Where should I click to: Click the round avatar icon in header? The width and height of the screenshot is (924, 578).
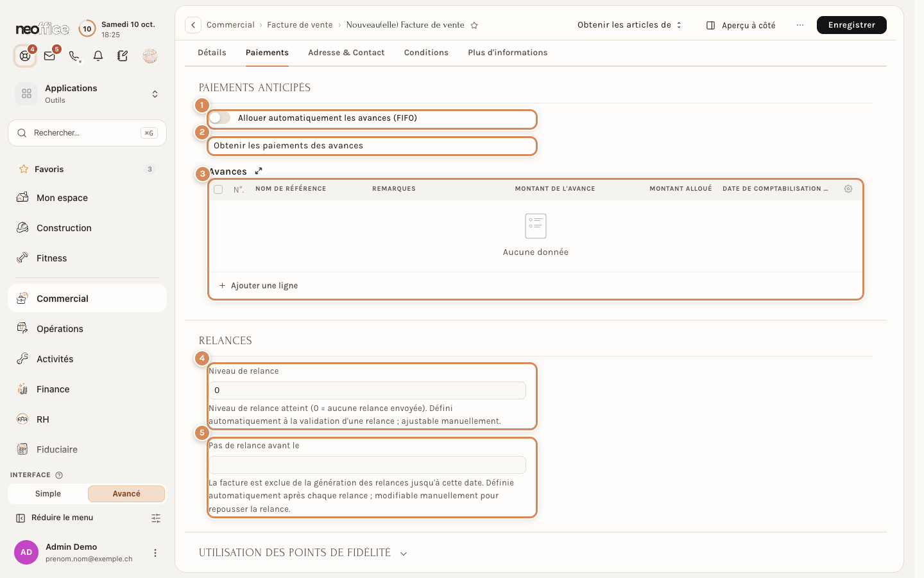click(150, 56)
